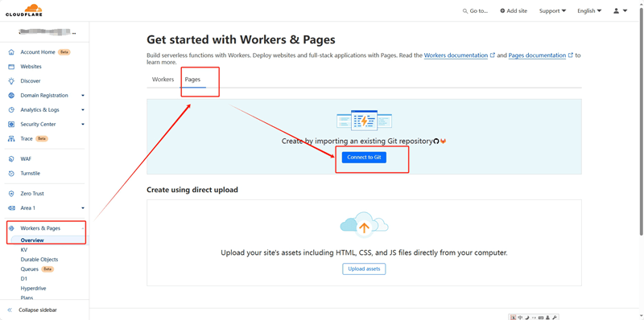Click the Connect to Git button
This screenshot has width=644, height=320.
coord(364,158)
